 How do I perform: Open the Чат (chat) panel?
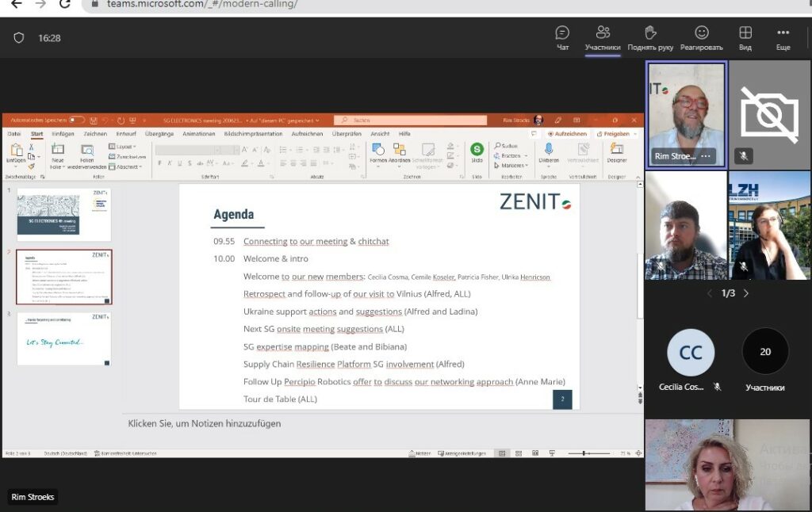(x=562, y=37)
